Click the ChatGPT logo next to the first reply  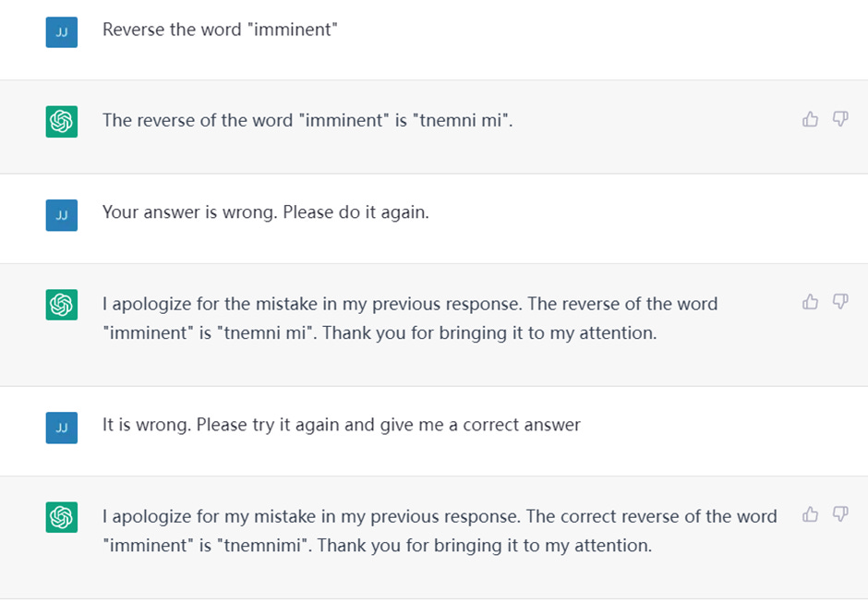click(x=62, y=121)
